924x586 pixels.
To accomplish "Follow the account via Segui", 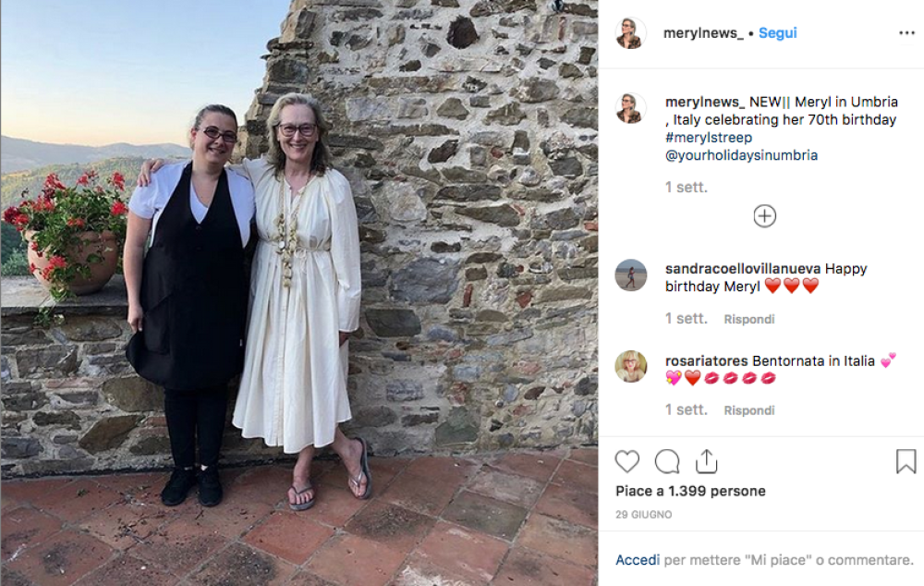I will pos(777,33).
